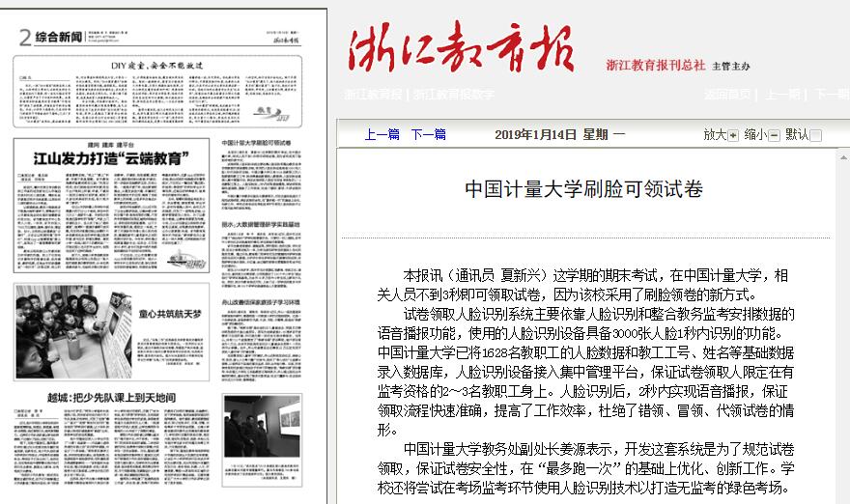
Task: Go to next issue via 下一期
Action: click(831, 95)
